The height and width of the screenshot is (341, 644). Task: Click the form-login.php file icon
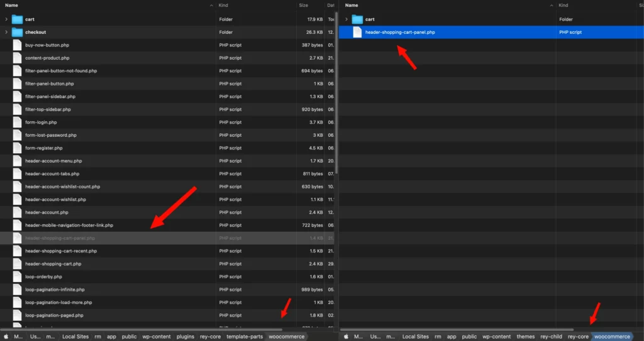(x=17, y=122)
